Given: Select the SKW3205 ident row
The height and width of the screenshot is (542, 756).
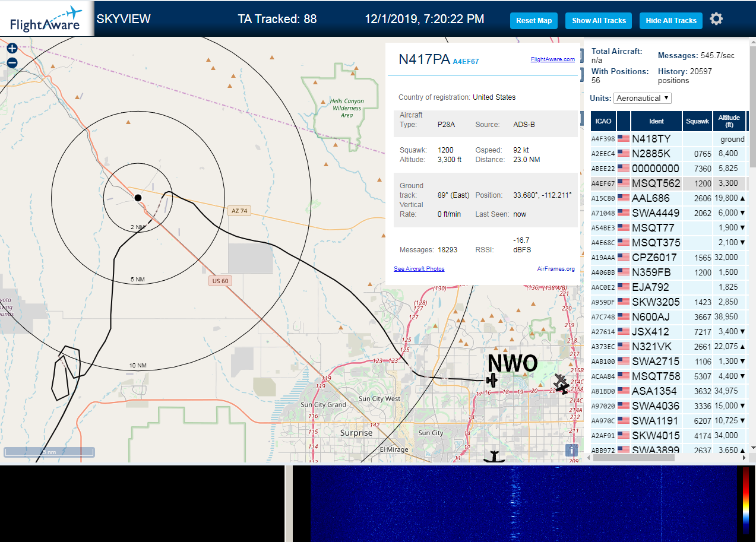Looking at the screenshot, I should point(656,302).
